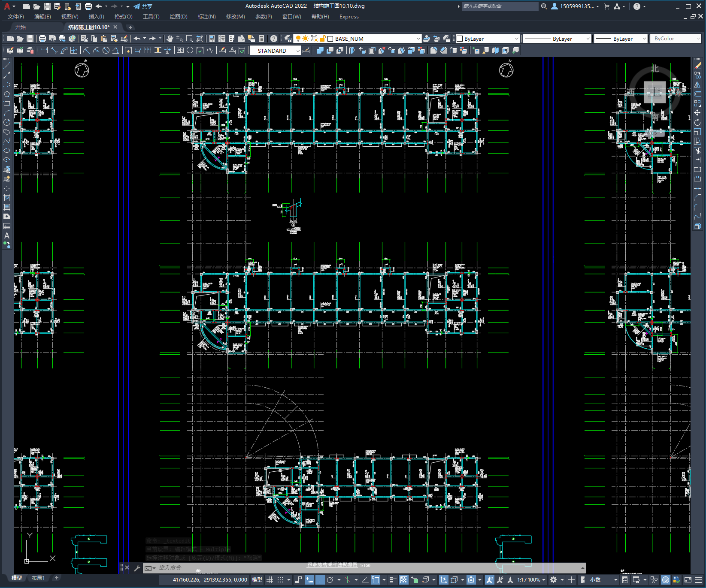Click the Zoom Window icon

(x=190, y=39)
